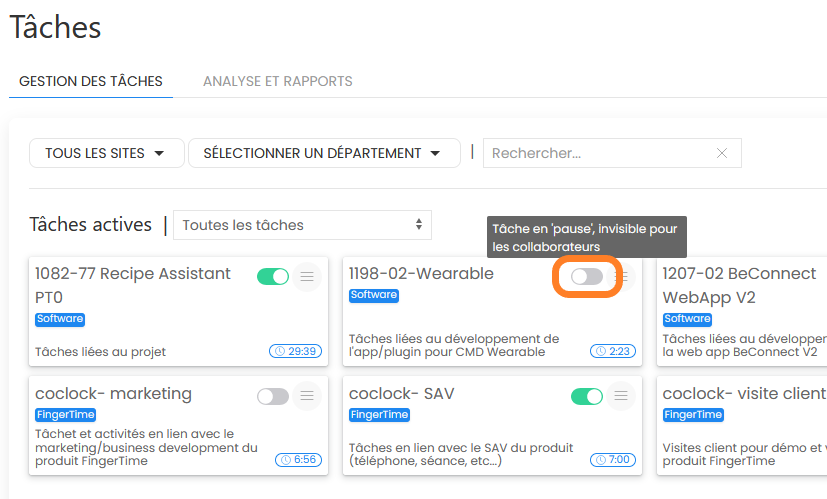Open menu icon on 1198-02-Wearable card
This screenshot has height=499, width=827.
(622, 276)
